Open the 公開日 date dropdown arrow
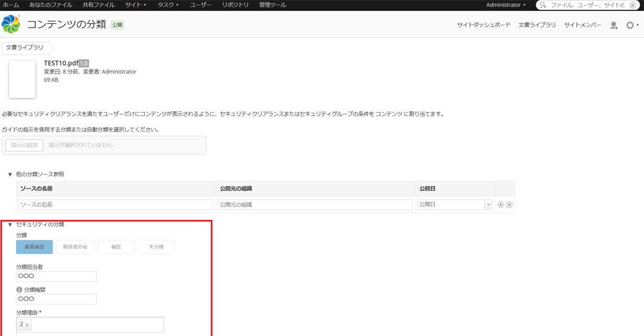Image resolution: width=644 pixels, height=336 pixels. 488,205
